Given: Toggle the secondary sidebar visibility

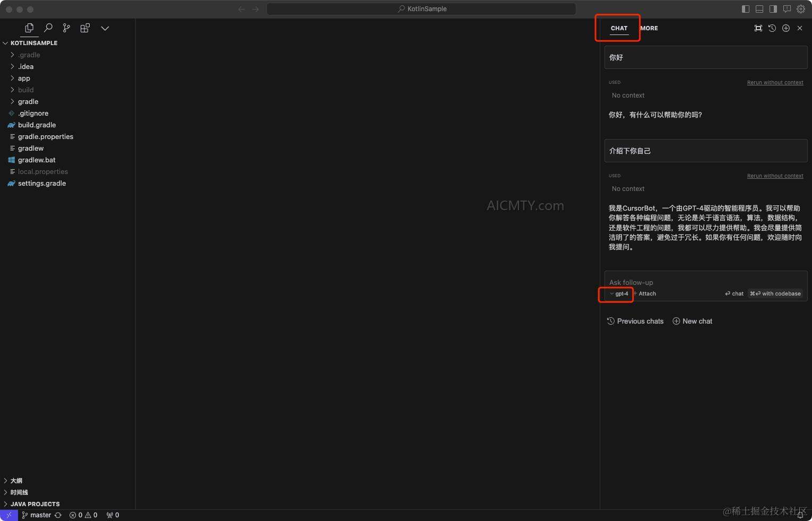Looking at the screenshot, I should tap(773, 9).
